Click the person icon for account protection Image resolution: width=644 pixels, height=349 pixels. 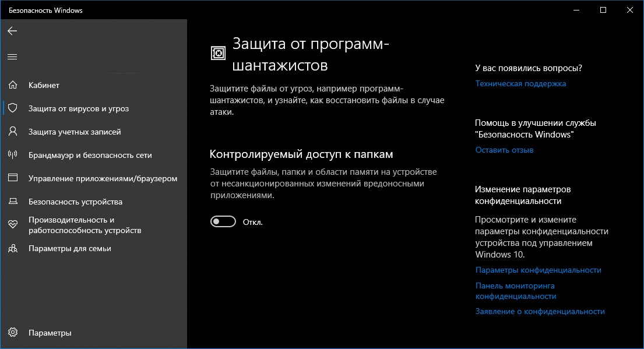click(x=13, y=132)
